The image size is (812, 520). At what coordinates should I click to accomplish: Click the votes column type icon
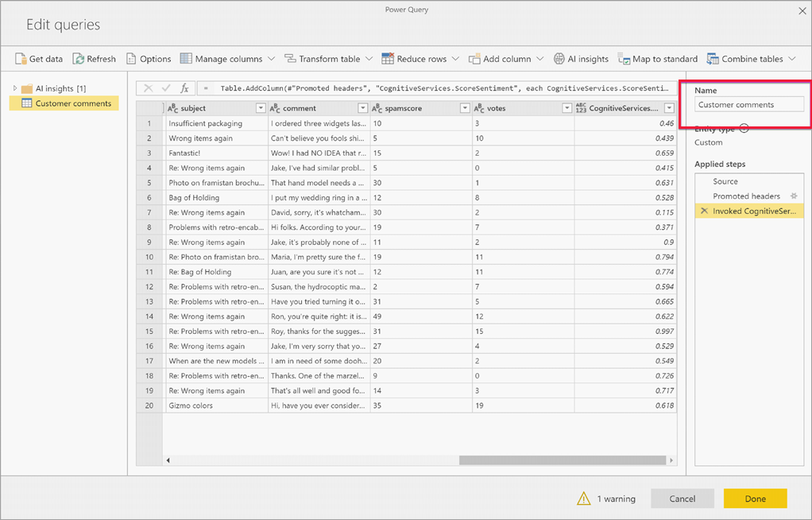coord(478,108)
